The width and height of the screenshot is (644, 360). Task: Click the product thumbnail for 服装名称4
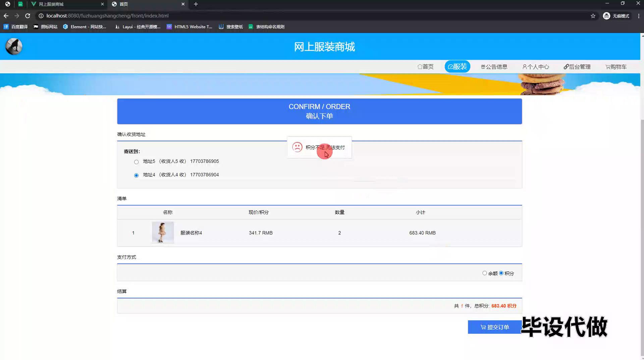tap(163, 232)
